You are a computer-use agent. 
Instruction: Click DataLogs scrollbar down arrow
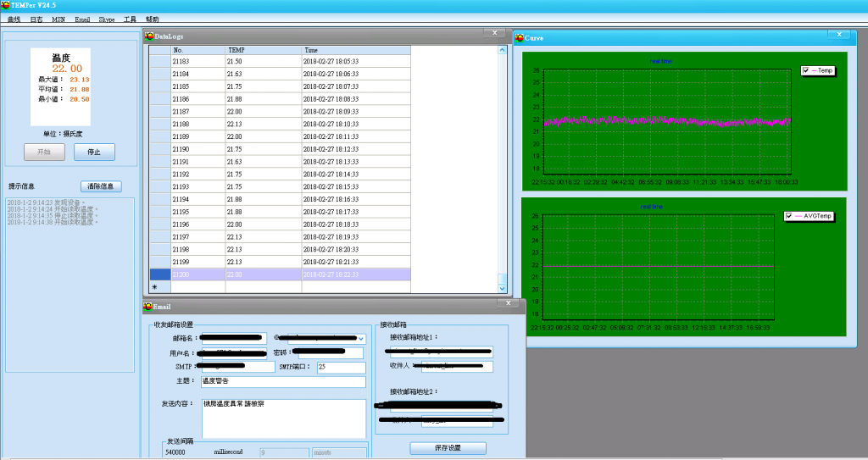(x=502, y=288)
